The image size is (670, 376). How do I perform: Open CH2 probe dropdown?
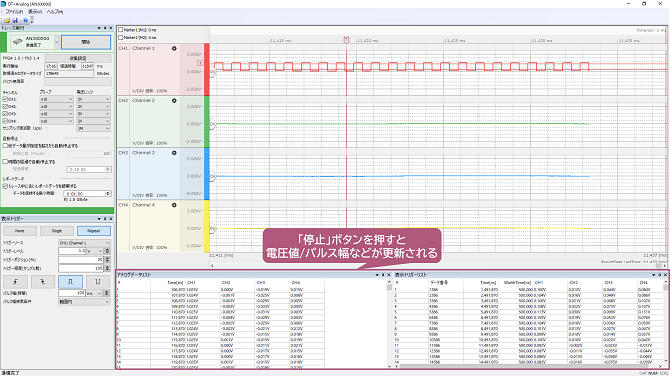click(x=56, y=106)
